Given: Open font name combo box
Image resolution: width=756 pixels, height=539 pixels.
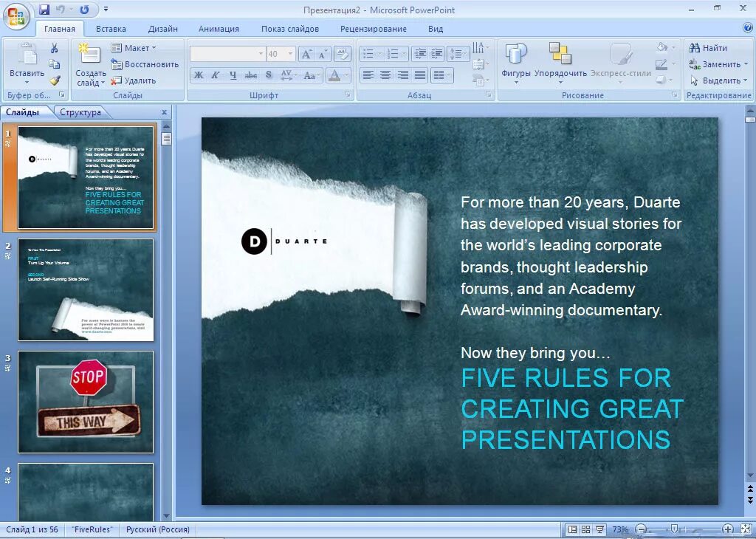Looking at the screenshot, I should (x=227, y=54).
